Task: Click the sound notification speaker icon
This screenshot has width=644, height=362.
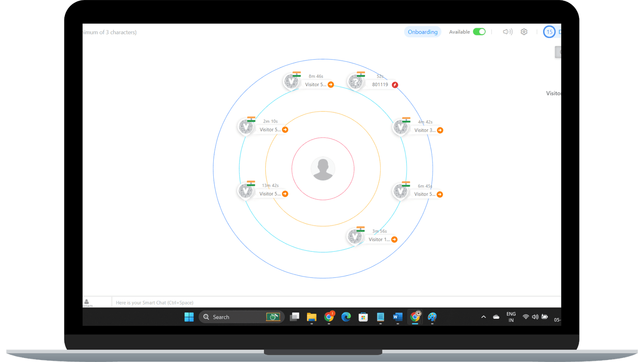Action: [507, 32]
